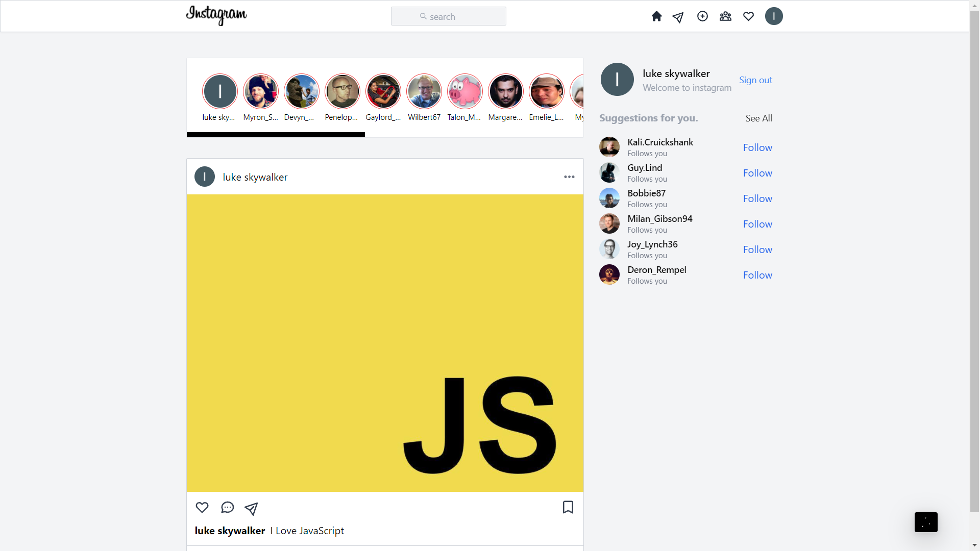
Task: Open notifications heart icon in navbar
Action: pyautogui.click(x=748, y=16)
